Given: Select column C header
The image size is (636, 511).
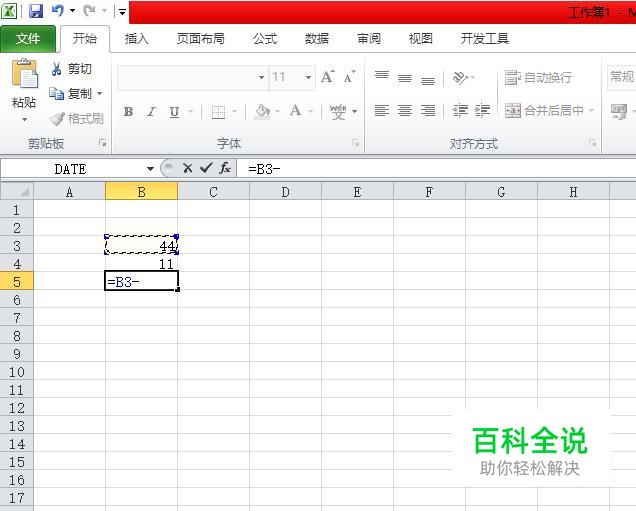Looking at the screenshot, I should coord(213,191).
